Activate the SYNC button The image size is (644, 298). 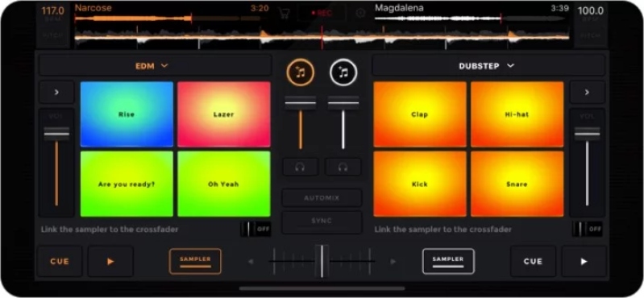tap(322, 221)
